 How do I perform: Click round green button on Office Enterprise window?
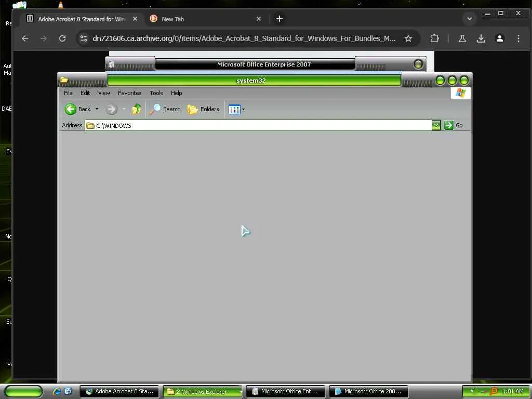[418, 64]
